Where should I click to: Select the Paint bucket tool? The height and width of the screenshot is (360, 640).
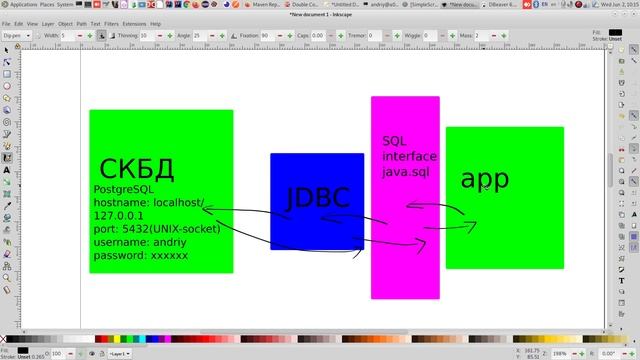[7, 218]
